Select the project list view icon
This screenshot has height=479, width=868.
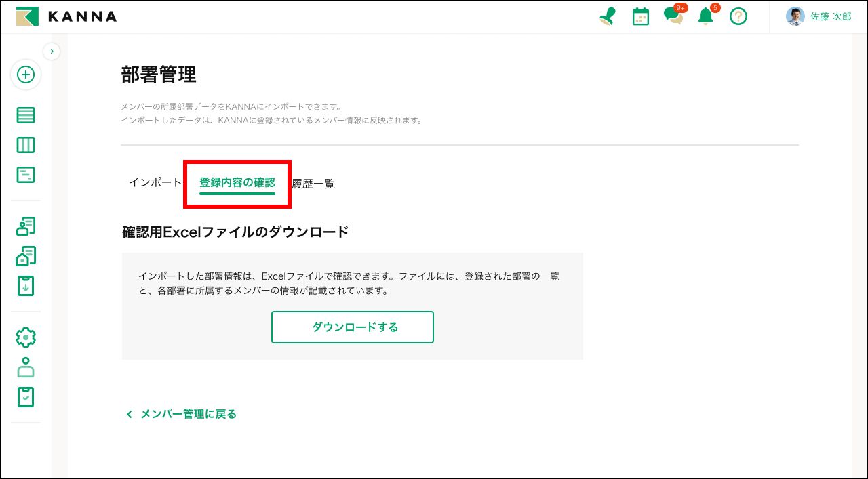pos(25,114)
